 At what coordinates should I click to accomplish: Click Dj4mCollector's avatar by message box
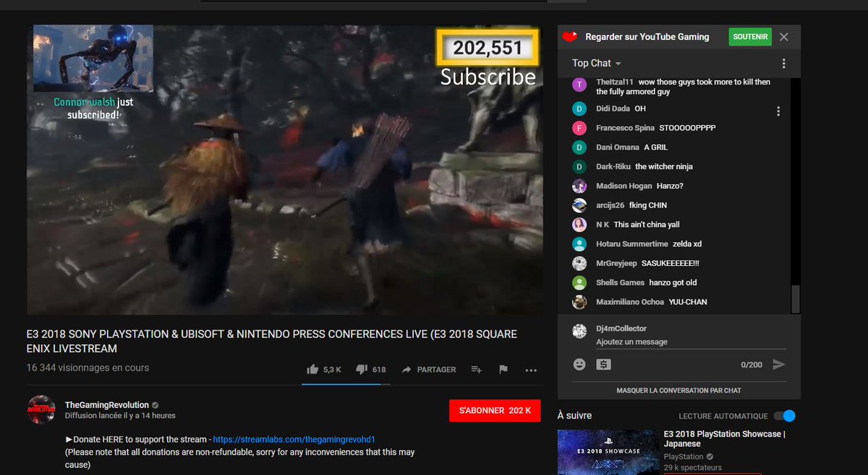pos(579,331)
